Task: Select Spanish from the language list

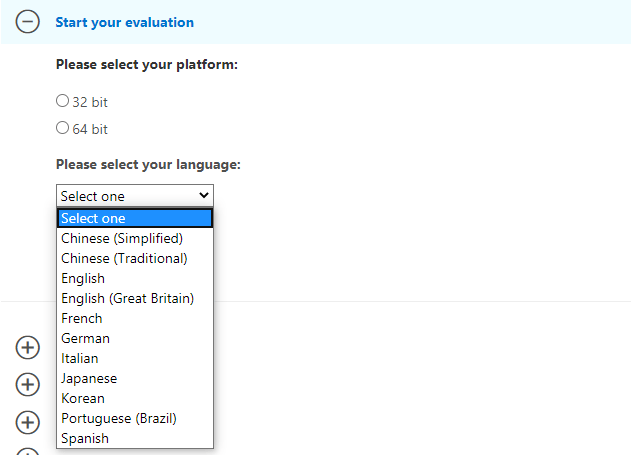Action: point(85,438)
